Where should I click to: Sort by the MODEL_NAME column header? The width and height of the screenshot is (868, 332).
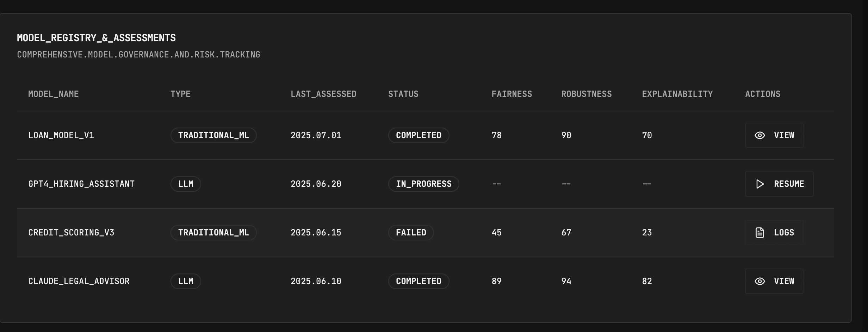(53, 94)
